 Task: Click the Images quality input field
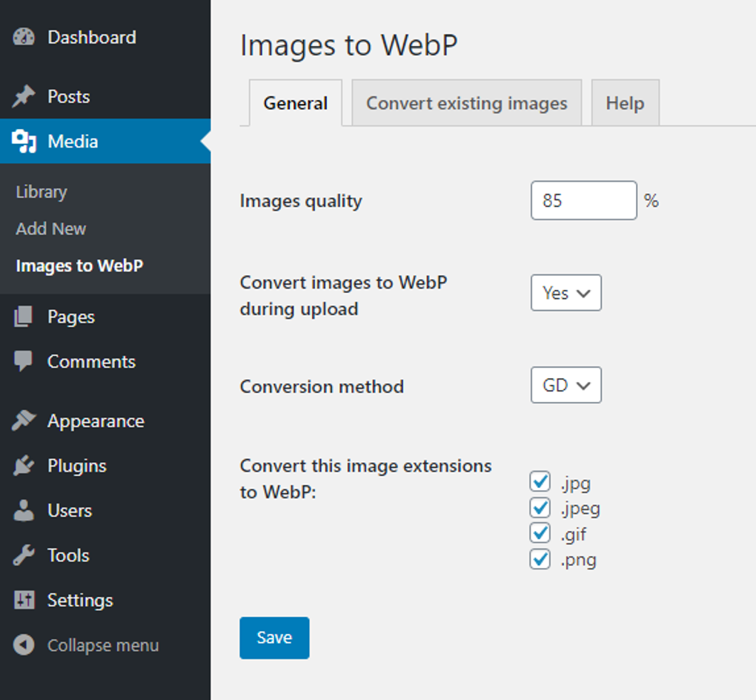pos(583,200)
